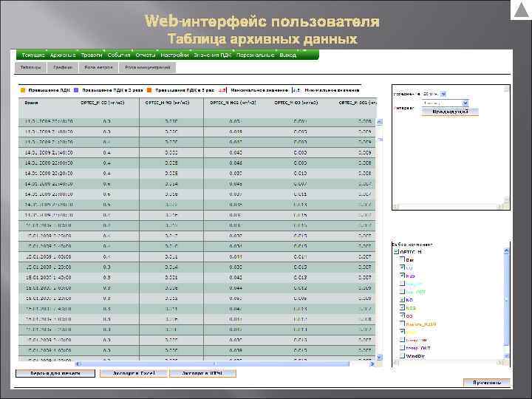Uncheck the NO2 component checkbox
The width and height of the screenshot is (532, 399).
(x=402, y=307)
